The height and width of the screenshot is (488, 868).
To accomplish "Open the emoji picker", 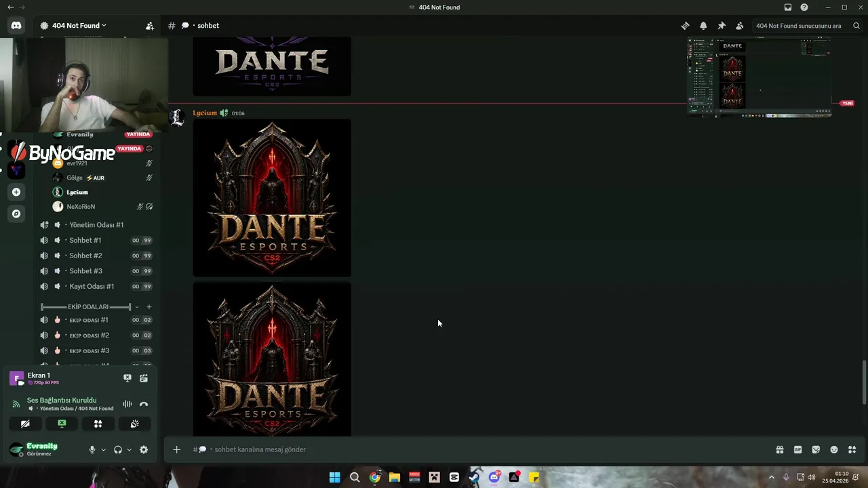I will point(834,449).
